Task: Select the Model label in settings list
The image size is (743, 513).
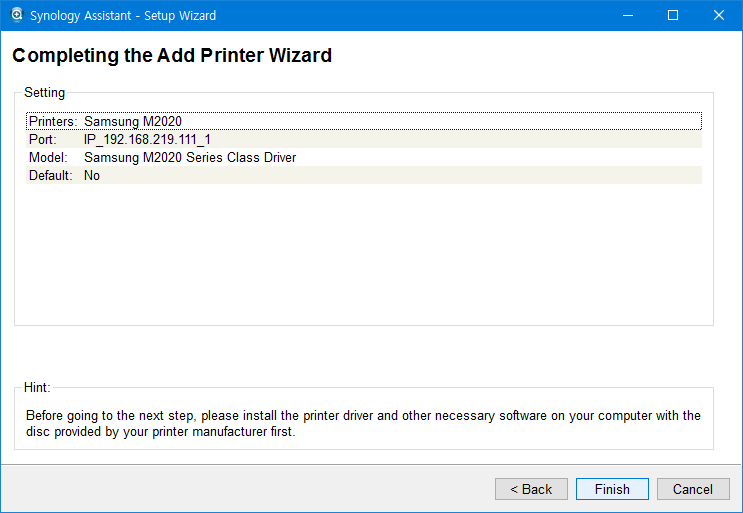Action: click(x=47, y=157)
